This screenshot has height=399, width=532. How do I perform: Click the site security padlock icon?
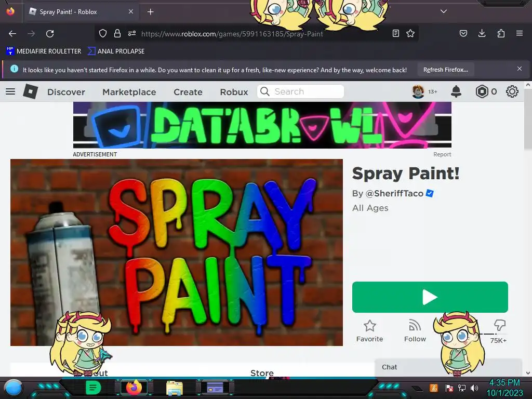pyautogui.click(x=117, y=33)
